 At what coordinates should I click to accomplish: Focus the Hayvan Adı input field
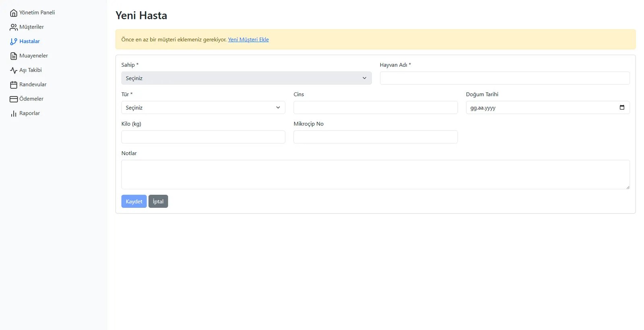[x=505, y=78]
